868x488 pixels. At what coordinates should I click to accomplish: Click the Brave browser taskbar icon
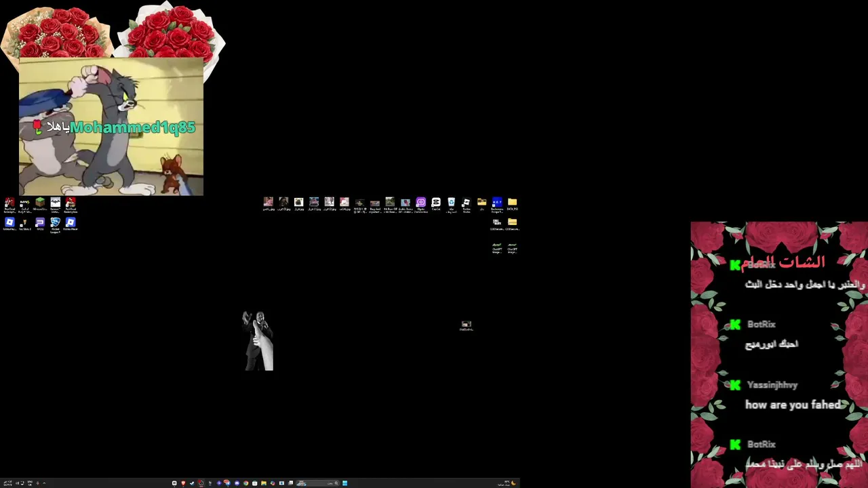point(183,483)
